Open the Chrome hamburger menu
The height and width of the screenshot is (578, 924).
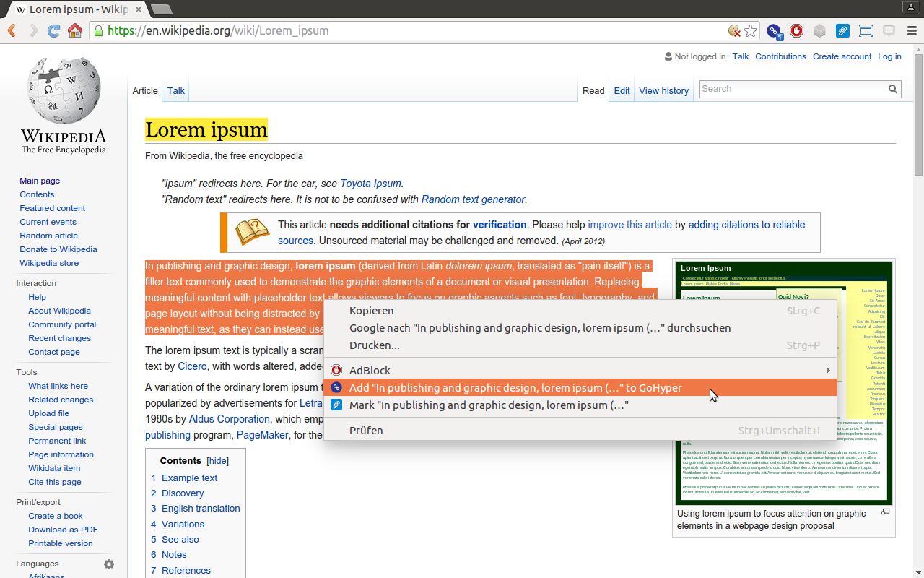coord(912,30)
